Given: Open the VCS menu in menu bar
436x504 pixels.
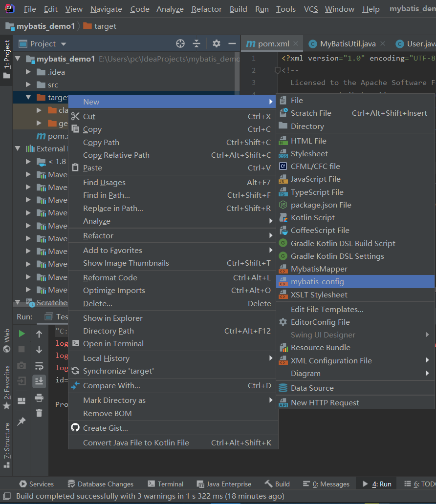Looking at the screenshot, I should coord(311,9).
